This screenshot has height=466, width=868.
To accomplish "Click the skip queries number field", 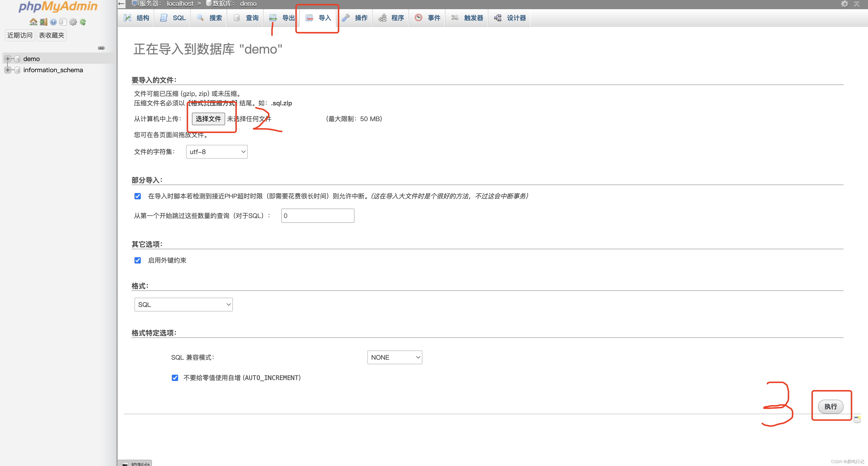I will pos(318,216).
